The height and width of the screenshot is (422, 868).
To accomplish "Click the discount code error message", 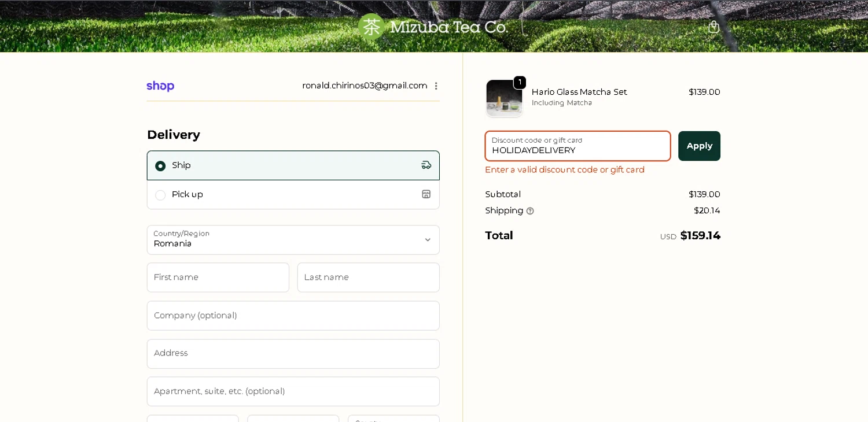I will [x=565, y=170].
